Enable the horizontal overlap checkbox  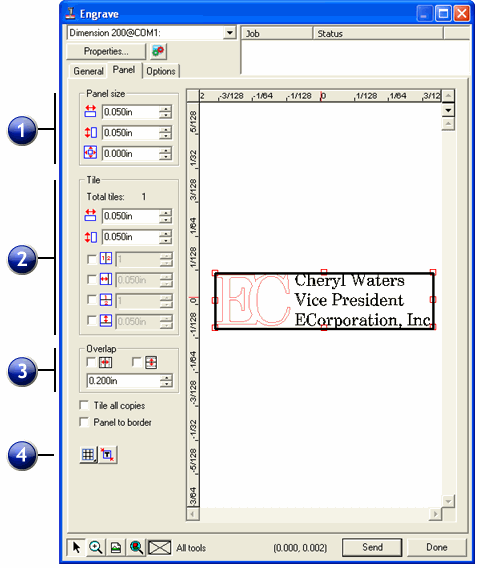tap(91, 362)
